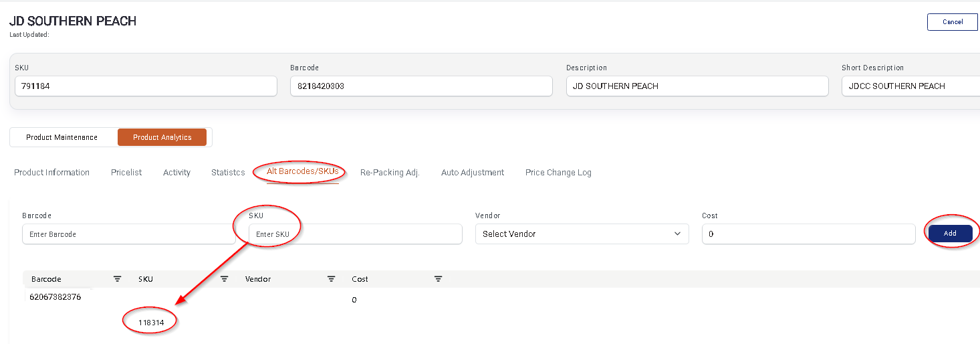The width and height of the screenshot is (980, 344).
Task: Click the Cancel button
Action: [x=953, y=22]
